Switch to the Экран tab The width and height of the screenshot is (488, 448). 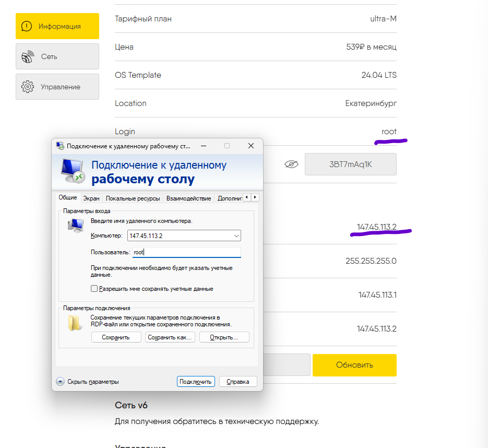91,198
